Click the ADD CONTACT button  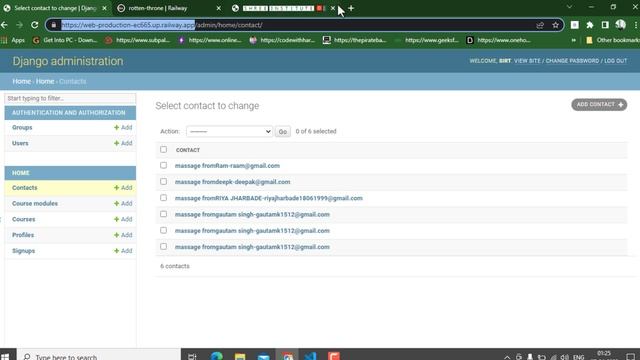coord(599,104)
